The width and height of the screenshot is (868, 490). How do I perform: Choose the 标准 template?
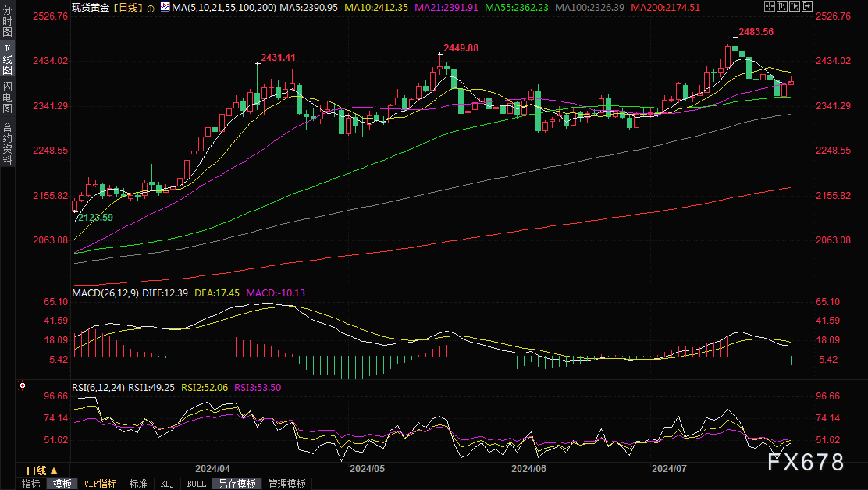click(138, 484)
